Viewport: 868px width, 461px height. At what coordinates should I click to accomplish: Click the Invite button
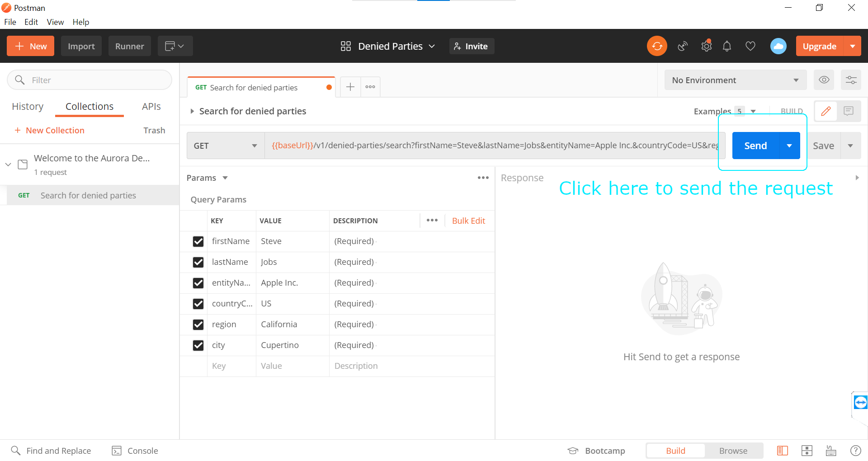point(472,46)
